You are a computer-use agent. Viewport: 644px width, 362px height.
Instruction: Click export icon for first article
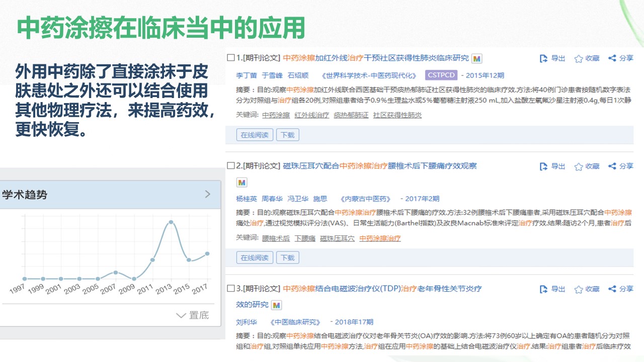(543, 58)
